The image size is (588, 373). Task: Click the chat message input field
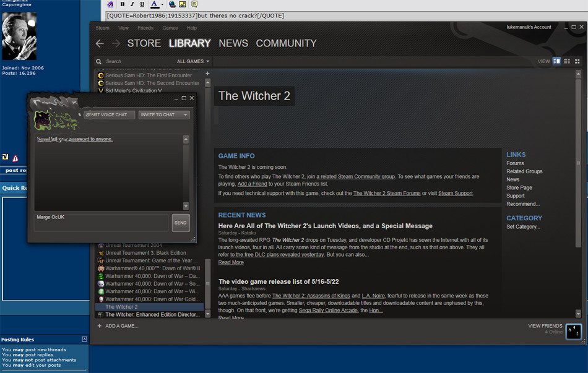coord(102,223)
